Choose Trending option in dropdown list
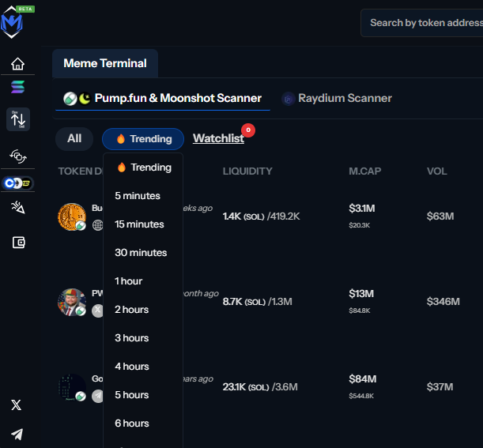The image size is (483, 448). click(143, 168)
